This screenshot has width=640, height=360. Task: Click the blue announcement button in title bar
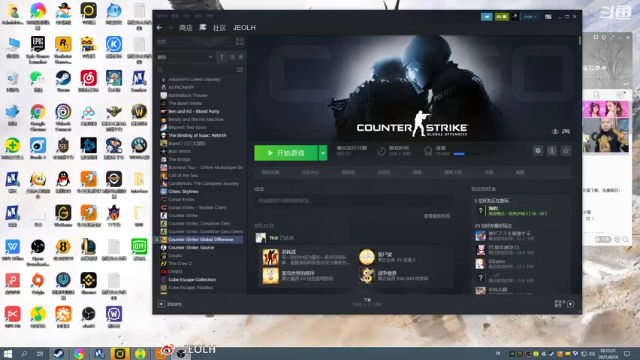click(x=487, y=17)
